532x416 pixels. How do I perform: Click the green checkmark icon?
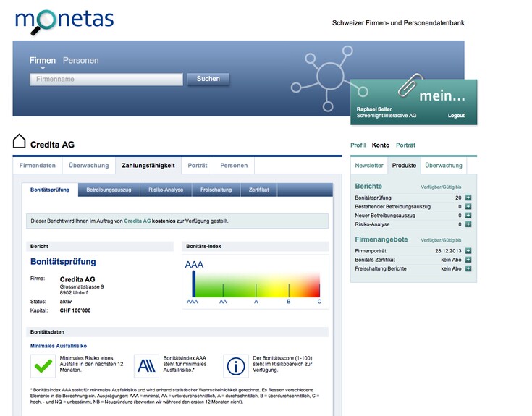point(43,366)
